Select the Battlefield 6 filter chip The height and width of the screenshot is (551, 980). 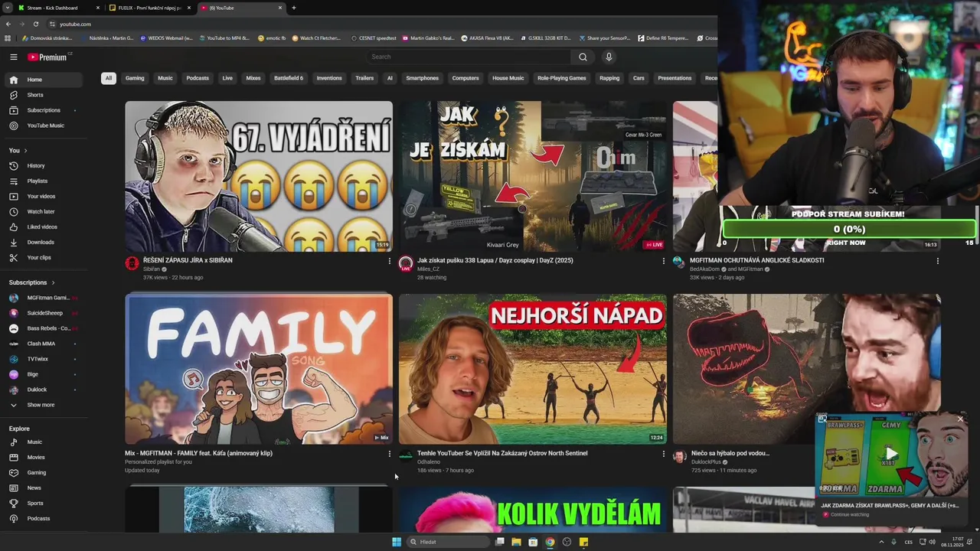pyautogui.click(x=289, y=78)
